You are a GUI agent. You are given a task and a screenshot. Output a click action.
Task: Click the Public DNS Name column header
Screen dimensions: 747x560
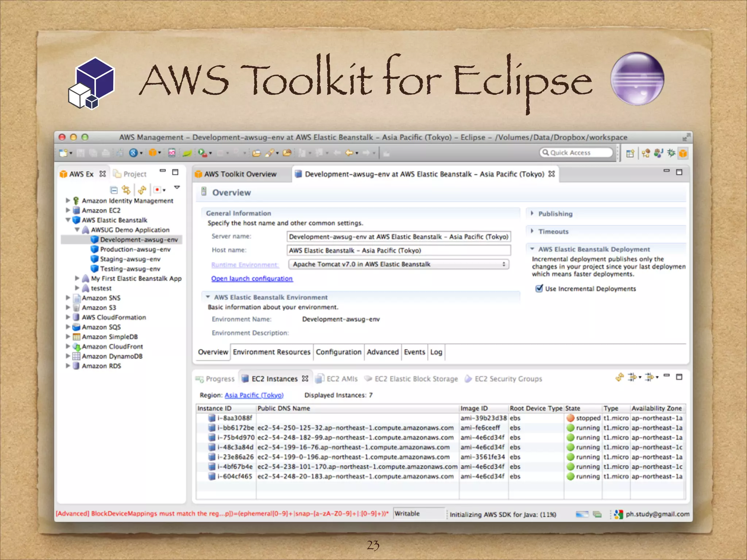click(x=357, y=408)
